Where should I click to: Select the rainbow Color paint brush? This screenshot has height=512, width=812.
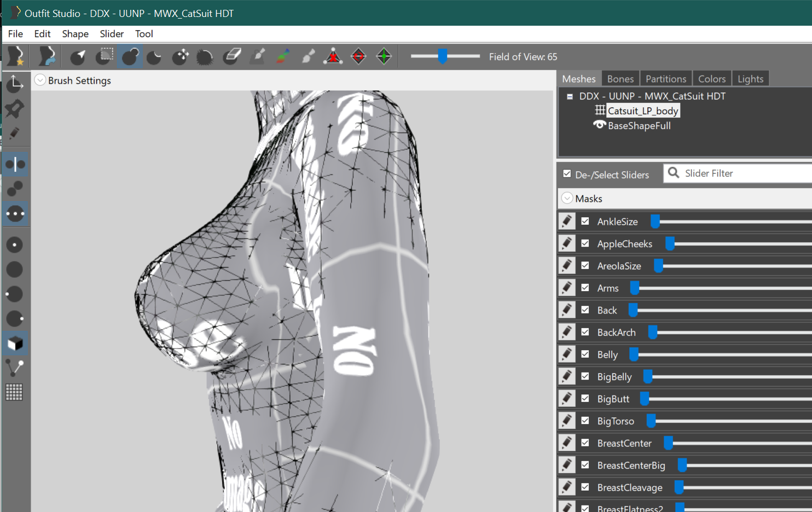click(x=283, y=56)
